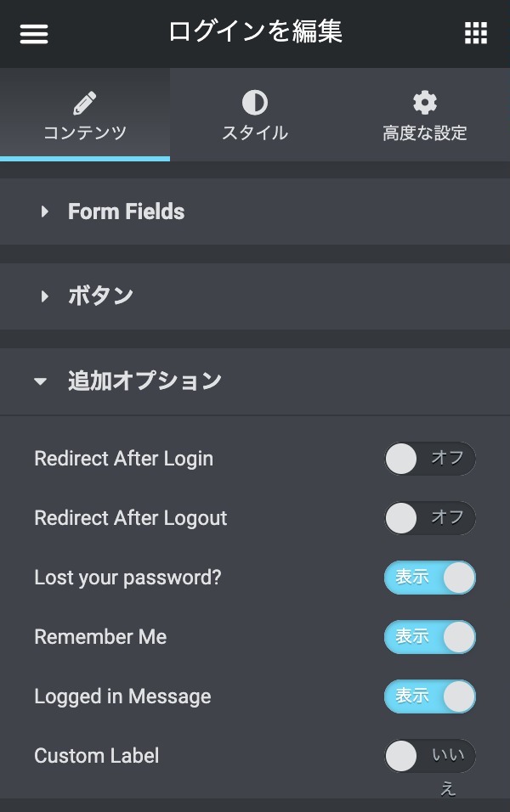Click the half-circle style icon

[254, 104]
